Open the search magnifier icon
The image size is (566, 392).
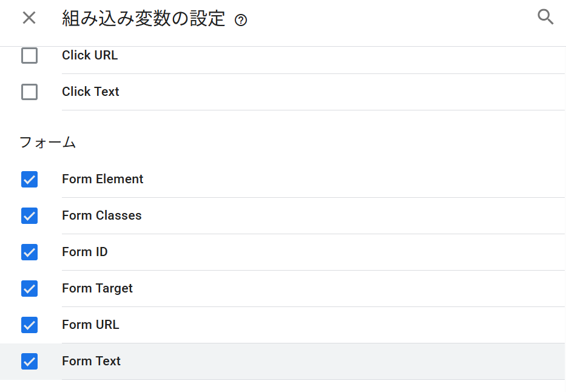(x=545, y=18)
